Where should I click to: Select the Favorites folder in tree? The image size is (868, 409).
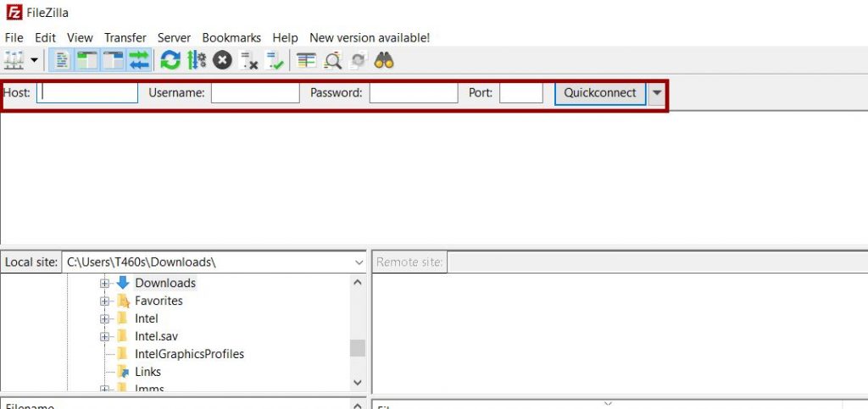pyautogui.click(x=159, y=301)
